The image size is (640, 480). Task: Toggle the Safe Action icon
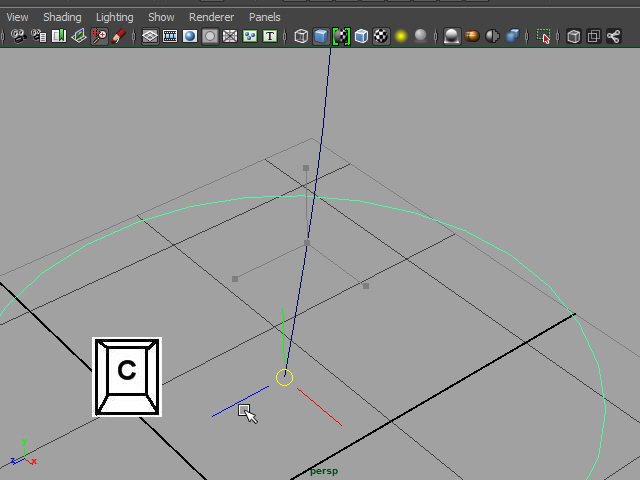[x=250, y=36]
